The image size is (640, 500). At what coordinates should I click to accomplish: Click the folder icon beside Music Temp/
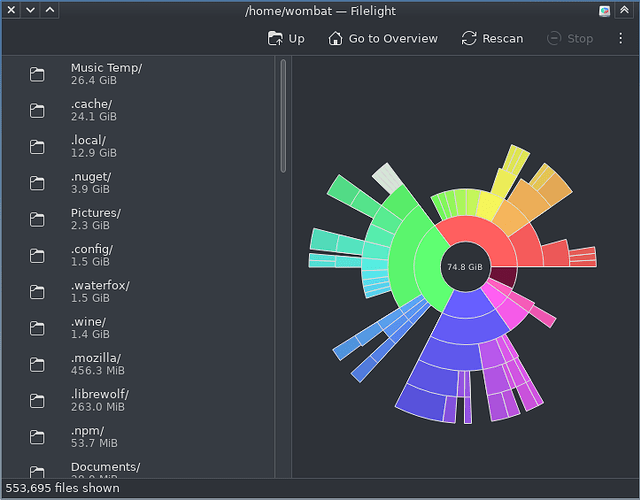tap(38, 75)
